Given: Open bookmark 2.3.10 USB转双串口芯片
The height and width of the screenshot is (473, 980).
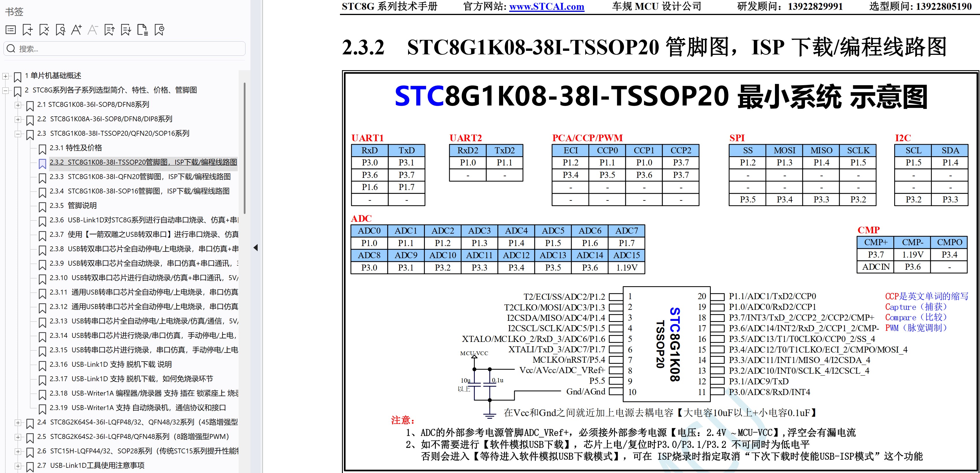Looking at the screenshot, I should pyautogui.click(x=144, y=278).
